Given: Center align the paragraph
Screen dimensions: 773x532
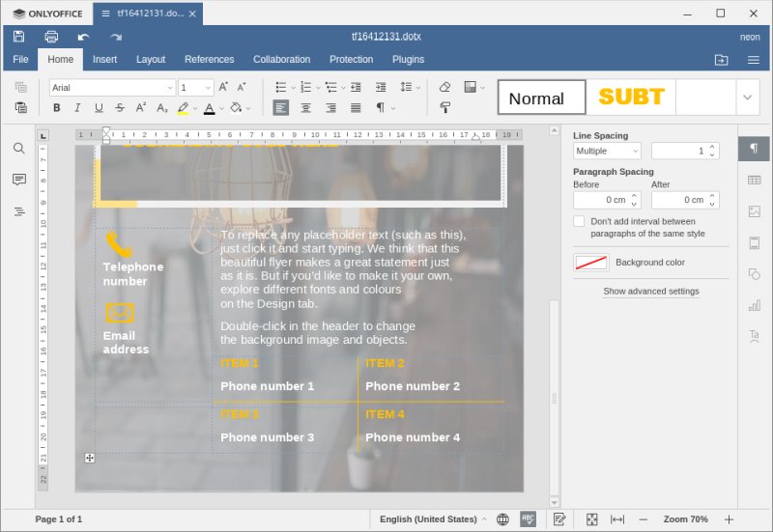Looking at the screenshot, I should 305,108.
